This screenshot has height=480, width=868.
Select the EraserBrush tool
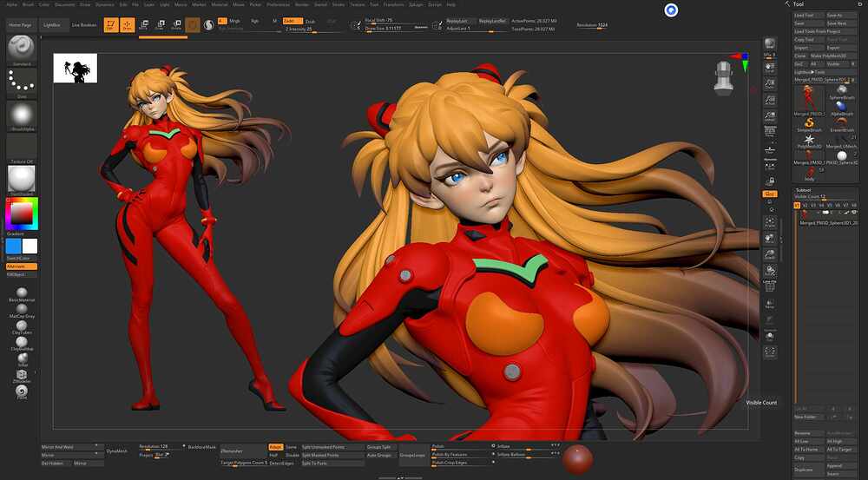coord(841,123)
